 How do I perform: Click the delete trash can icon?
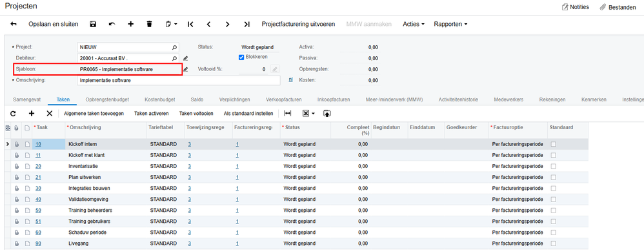pyautogui.click(x=150, y=25)
